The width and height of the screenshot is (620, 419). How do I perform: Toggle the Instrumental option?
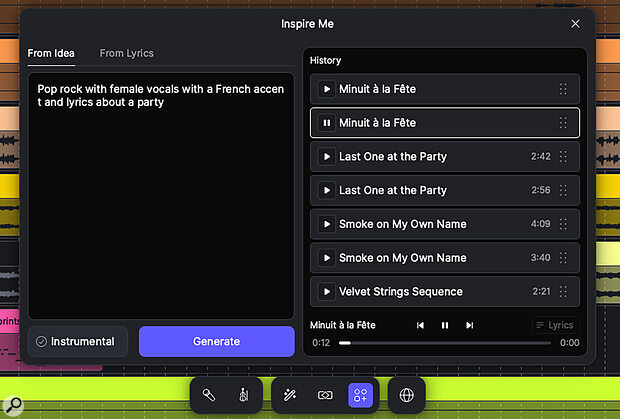coord(78,341)
